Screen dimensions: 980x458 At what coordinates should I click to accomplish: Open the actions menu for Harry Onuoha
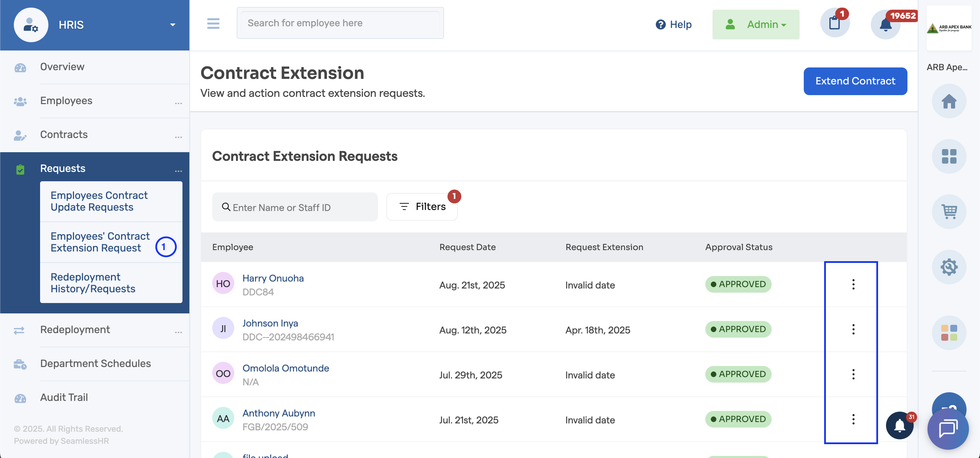tap(853, 284)
